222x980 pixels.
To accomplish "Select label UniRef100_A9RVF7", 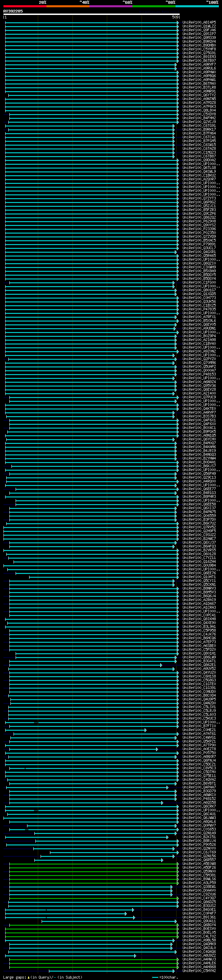I will 199,64.
